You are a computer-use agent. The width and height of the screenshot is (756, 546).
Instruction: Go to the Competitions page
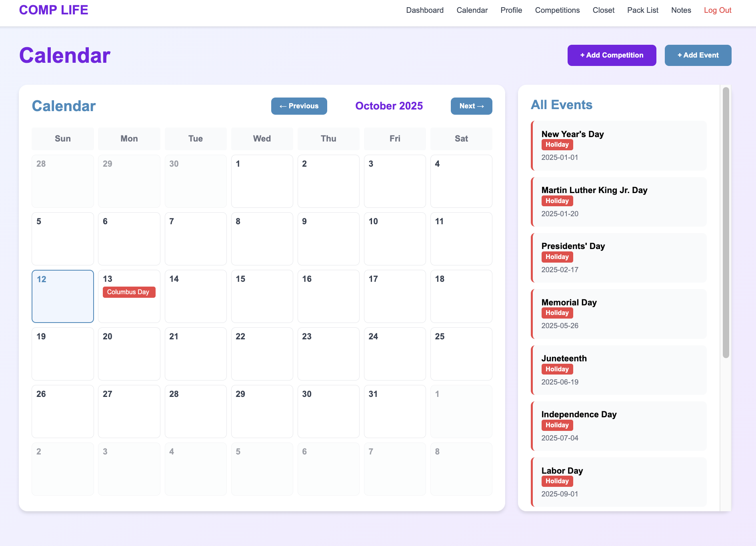pyautogui.click(x=557, y=10)
